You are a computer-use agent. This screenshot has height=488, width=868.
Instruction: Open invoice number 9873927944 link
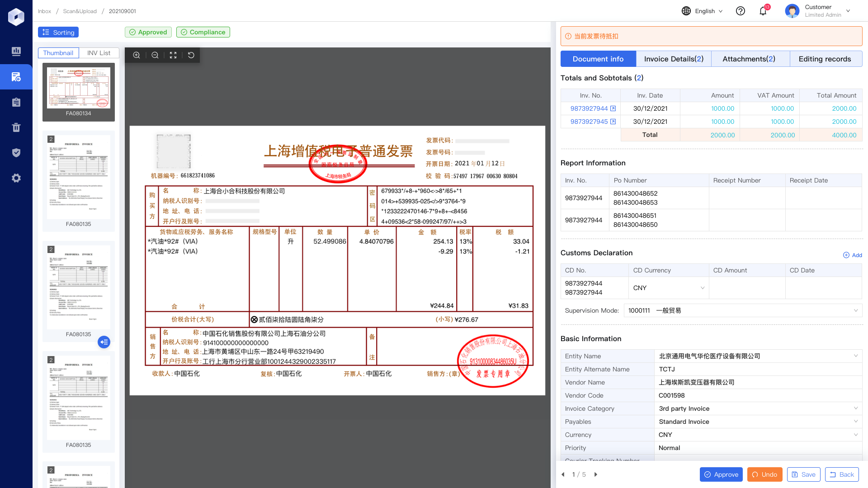589,108
